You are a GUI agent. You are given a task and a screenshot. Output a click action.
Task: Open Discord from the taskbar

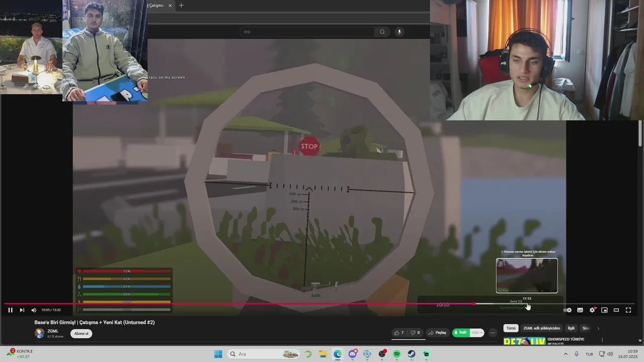tap(353, 354)
